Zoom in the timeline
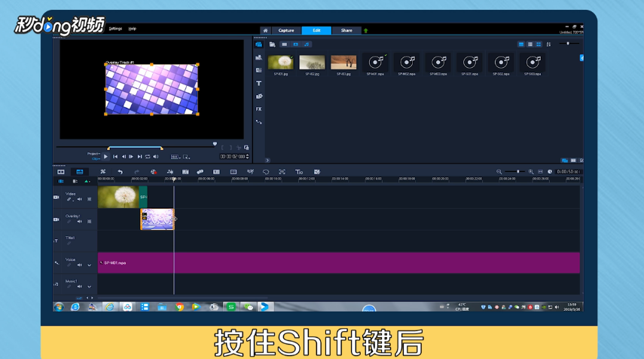The height and width of the screenshot is (359, 644). click(531, 172)
